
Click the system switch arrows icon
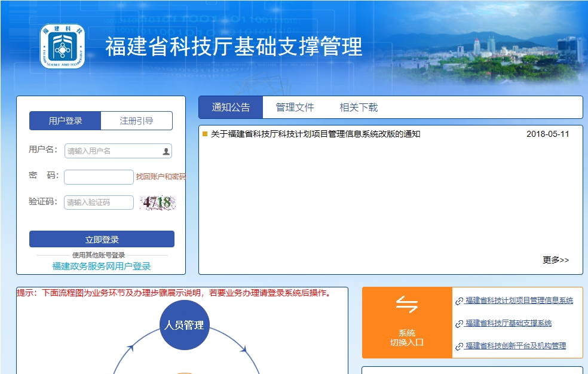[407, 305]
